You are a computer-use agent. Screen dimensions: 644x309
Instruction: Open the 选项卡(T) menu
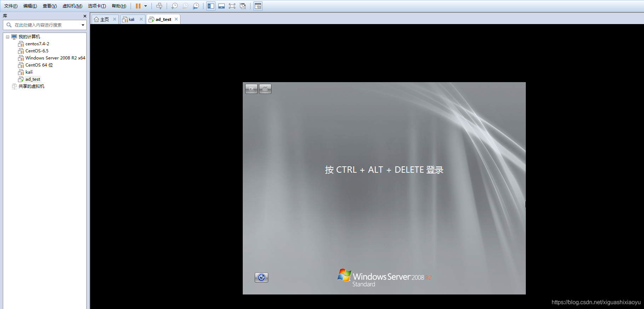tap(97, 6)
